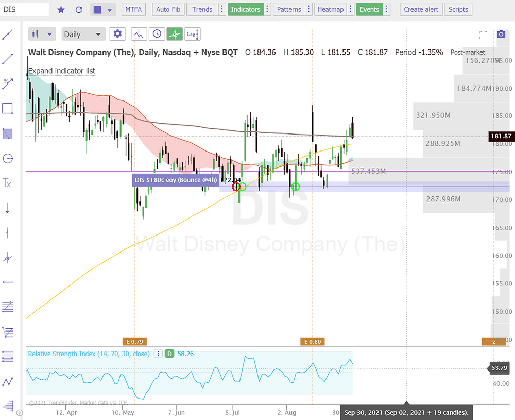Select the vertical line tool
Image resolution: width=515 pixels, height=420 pixels.
(x=7, y=233)
